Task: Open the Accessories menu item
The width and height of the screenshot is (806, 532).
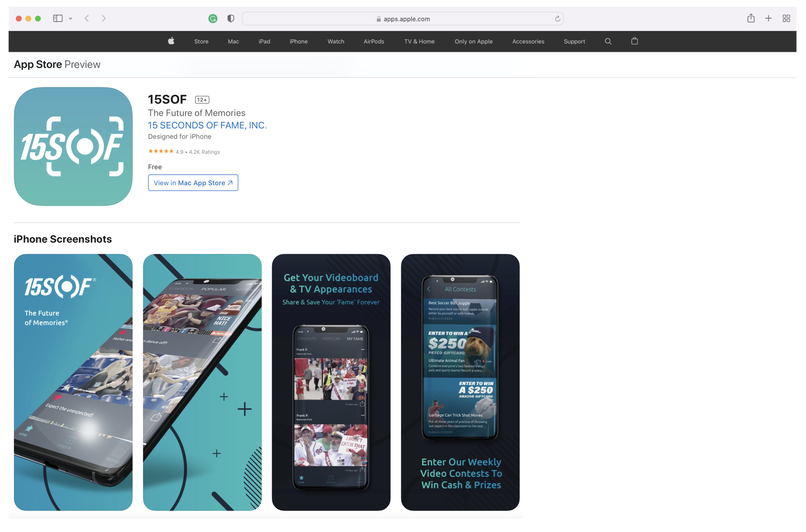Action: click(x=528, y=42)
